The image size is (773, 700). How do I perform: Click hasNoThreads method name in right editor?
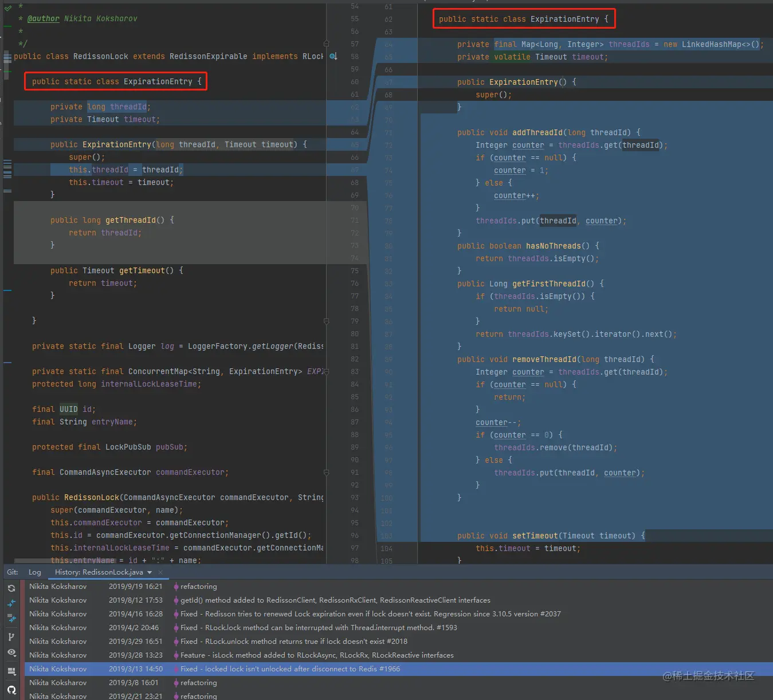(554, 246)
